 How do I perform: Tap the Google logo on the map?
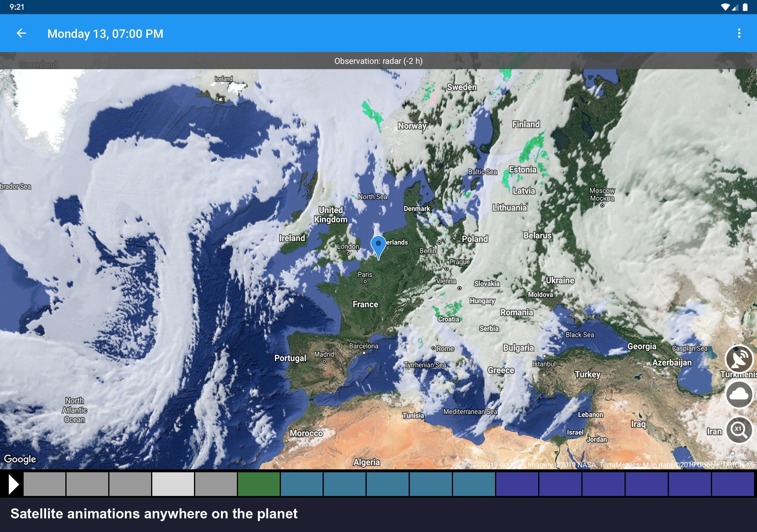click(20, 459)
